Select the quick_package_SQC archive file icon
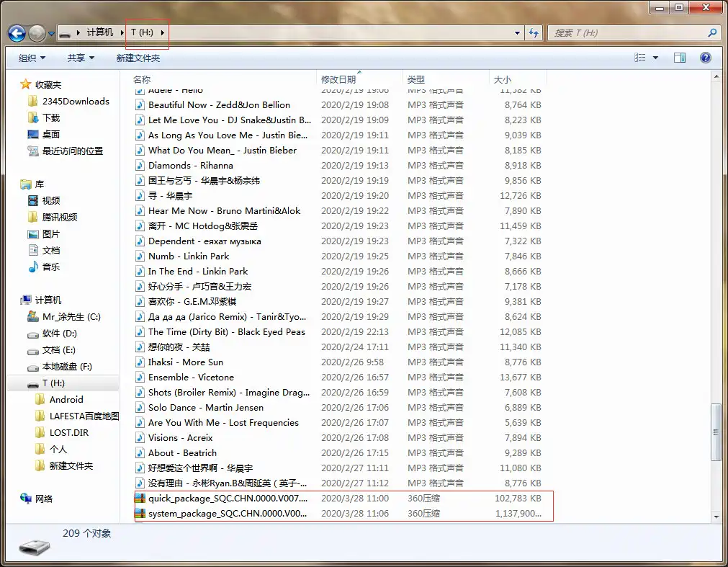 pos(140,499)
